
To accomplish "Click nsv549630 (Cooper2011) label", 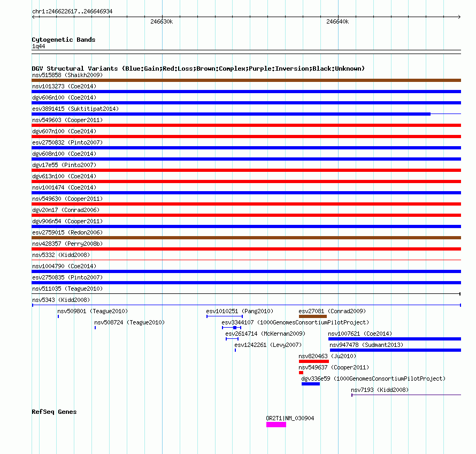I will point(67,199).
